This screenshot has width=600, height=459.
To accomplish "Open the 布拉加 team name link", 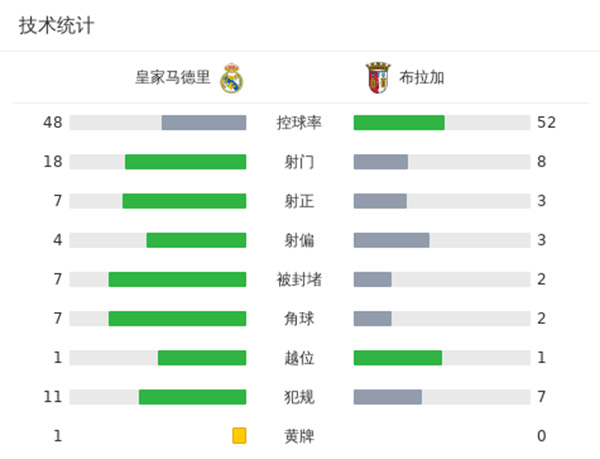I will point(421,77).
